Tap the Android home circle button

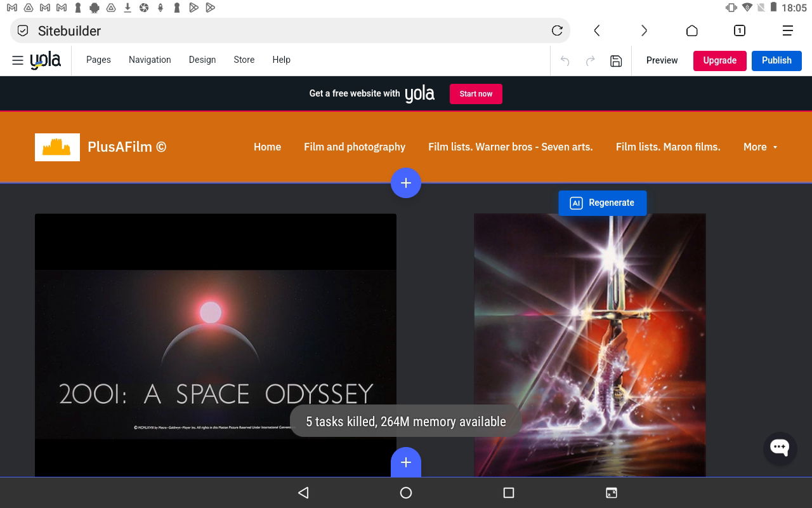[x=406, y=493]
